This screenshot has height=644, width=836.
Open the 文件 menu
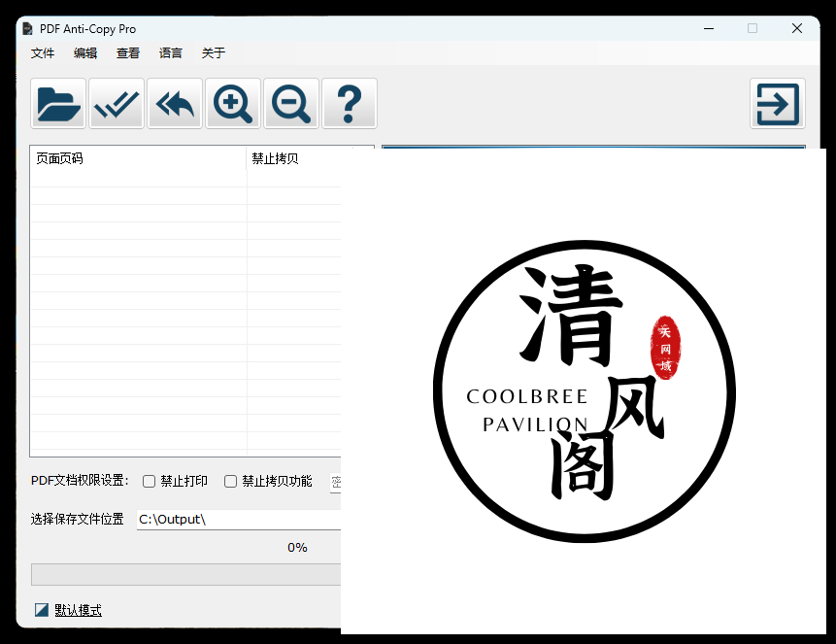[x=43, y=52]
